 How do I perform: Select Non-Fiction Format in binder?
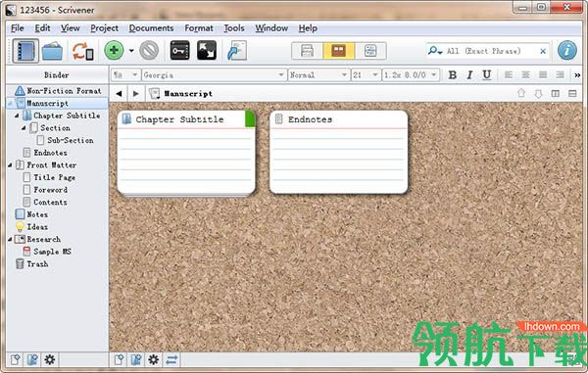[58, 91]
